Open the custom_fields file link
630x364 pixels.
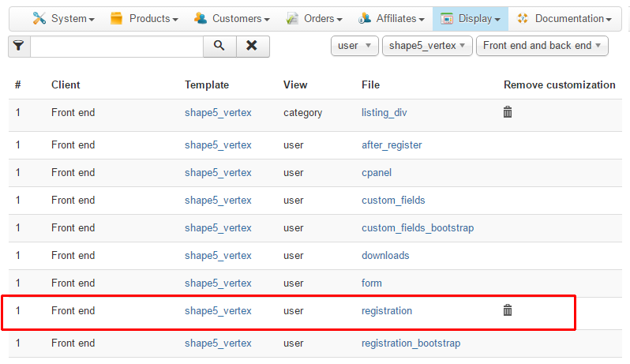[393, 201]
